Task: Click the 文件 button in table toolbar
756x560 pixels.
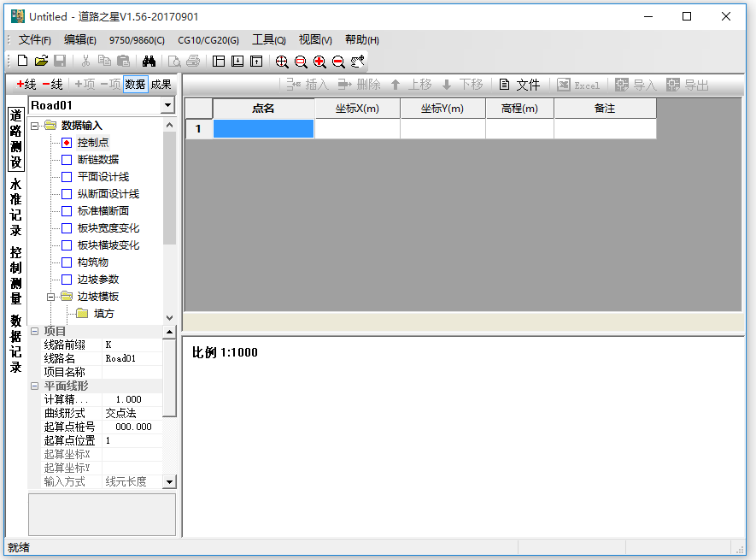Action: (x=520, y=85)
